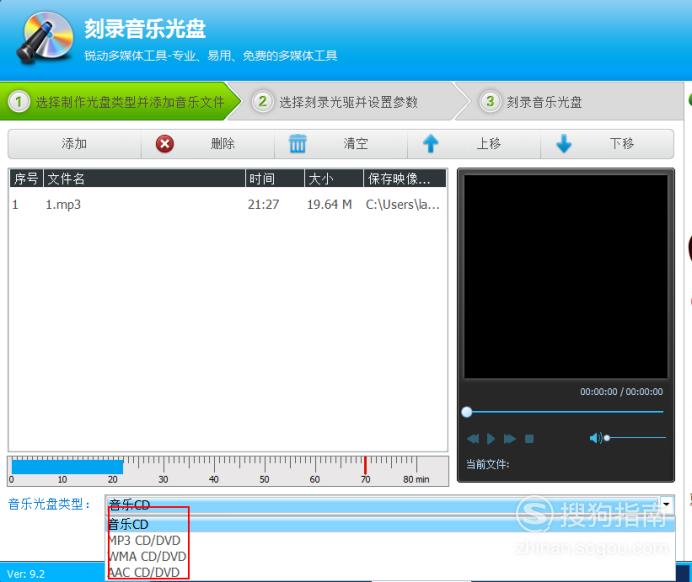Open step 1 选择制作光盘类型并添加音乐文件 tab
692x582 pixels.
119,102
